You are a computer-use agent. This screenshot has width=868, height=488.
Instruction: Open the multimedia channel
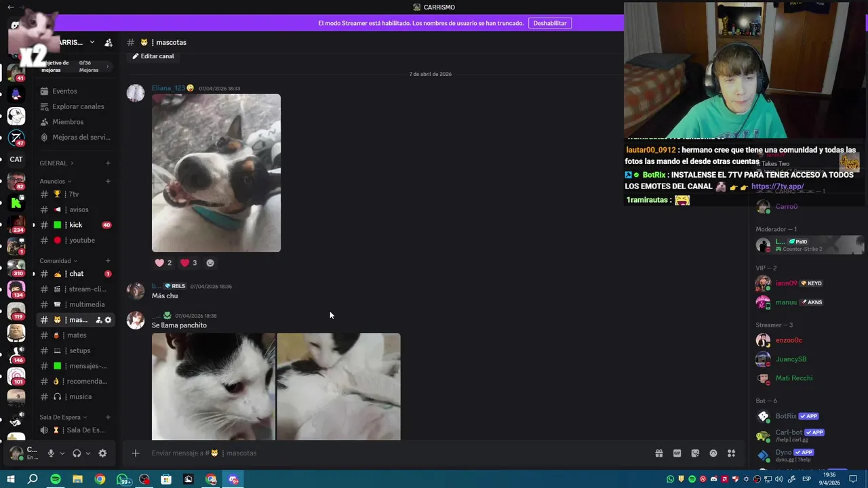tap(75, 305)
